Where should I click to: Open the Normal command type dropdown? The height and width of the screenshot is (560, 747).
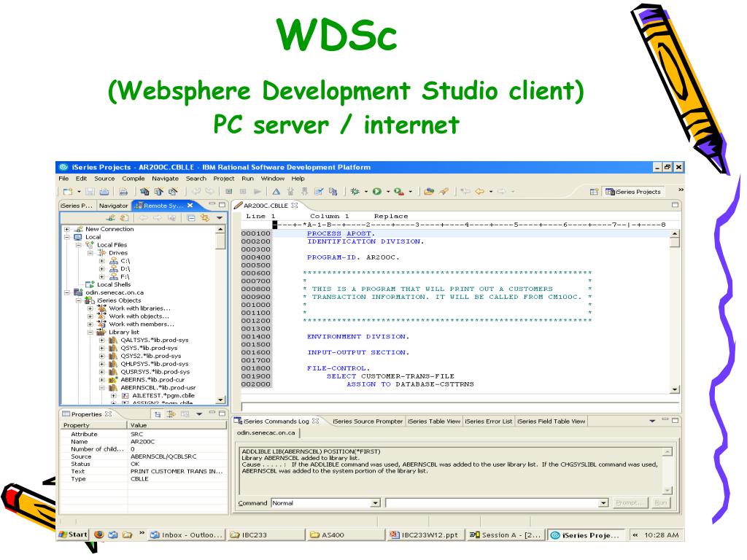coord(376,503)
